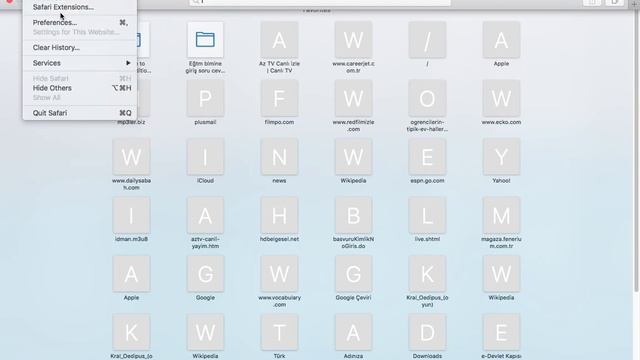The image size is (640, 360).
Task: Open basvuruKimlikNoGiris.do favorite
Action: pyautogui.click(x=353, y=215)
